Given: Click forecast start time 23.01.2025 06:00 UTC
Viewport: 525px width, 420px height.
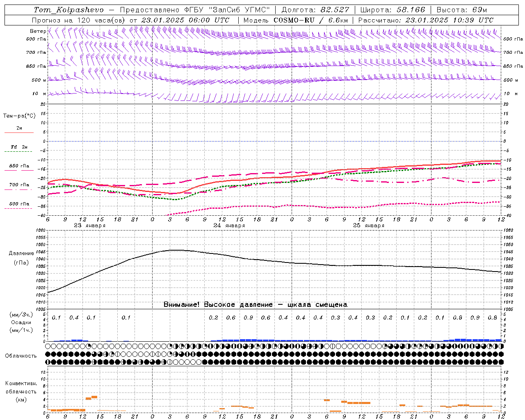Looking at the screenshot, I should 185,20.
